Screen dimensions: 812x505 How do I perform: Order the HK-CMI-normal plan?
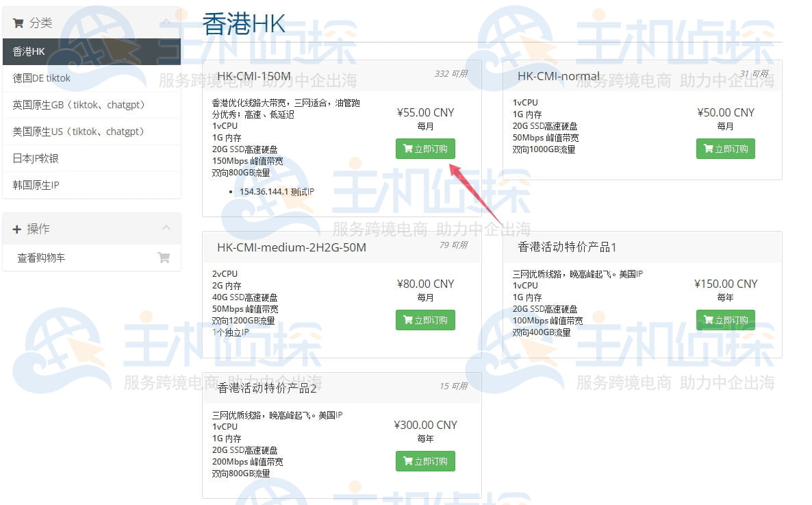725,149
